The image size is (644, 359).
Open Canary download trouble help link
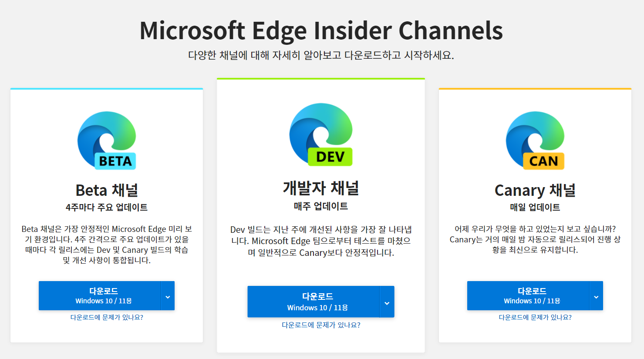pyautogui.click(x=535, y=317)
